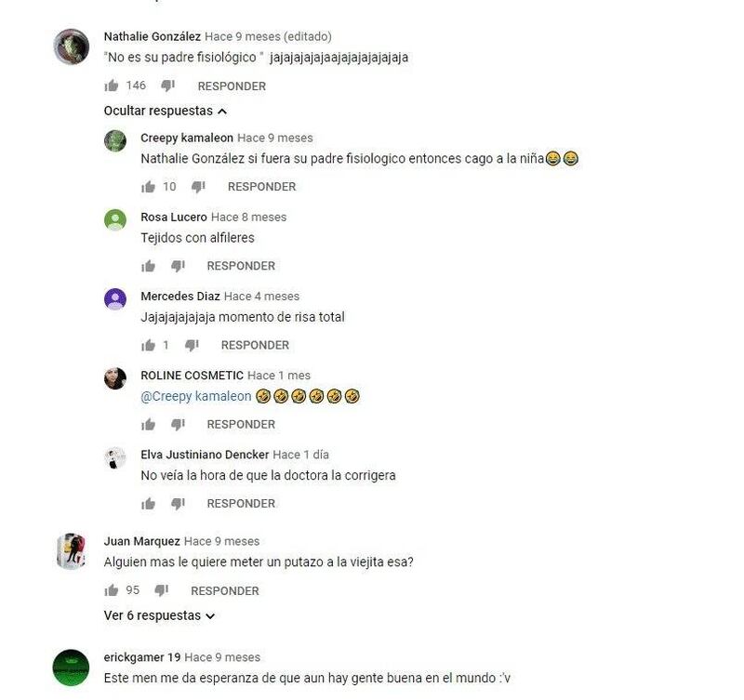The image size is (744, 700).
Task: Open erickgamer 19's channel avatar
Action: point(71,667)
